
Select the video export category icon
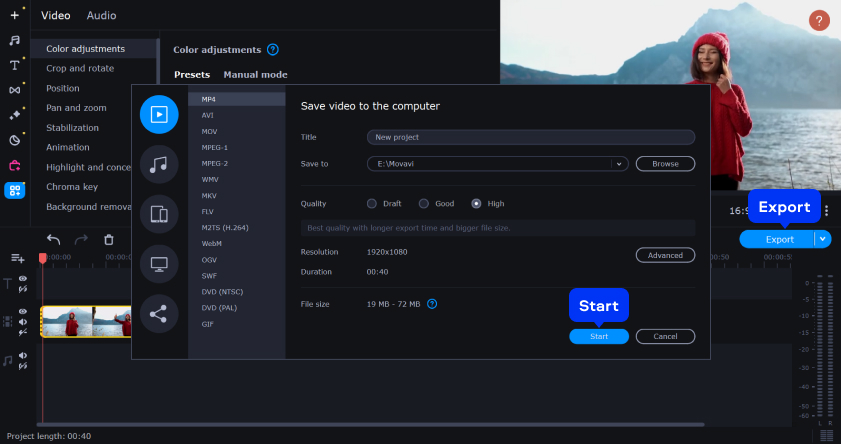[x=159, y=114]
